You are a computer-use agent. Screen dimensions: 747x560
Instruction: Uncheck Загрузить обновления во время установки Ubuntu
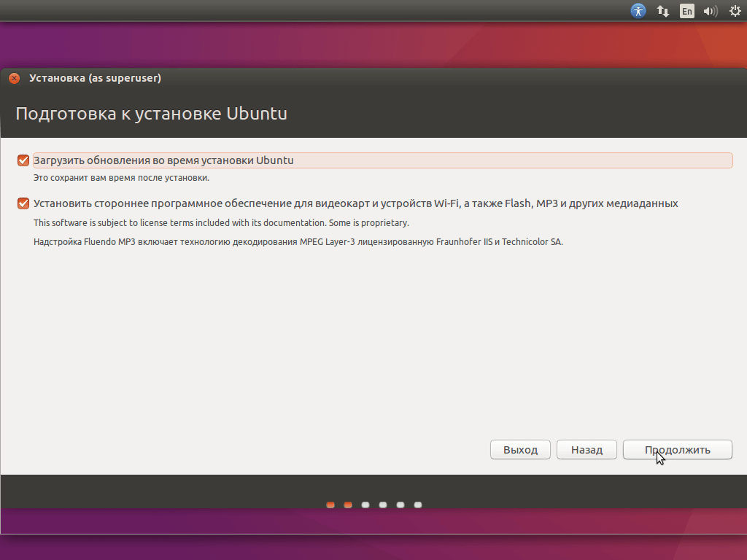23,160
